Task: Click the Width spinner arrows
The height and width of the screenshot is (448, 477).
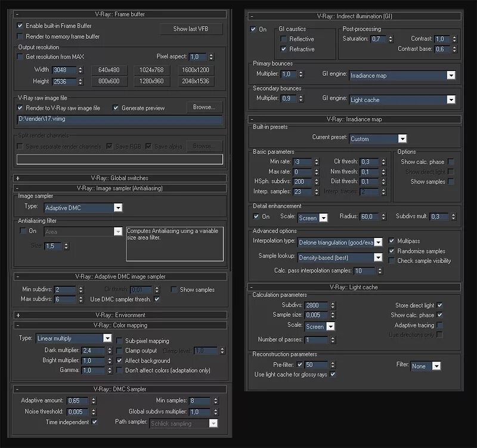Action: (80, 70)
